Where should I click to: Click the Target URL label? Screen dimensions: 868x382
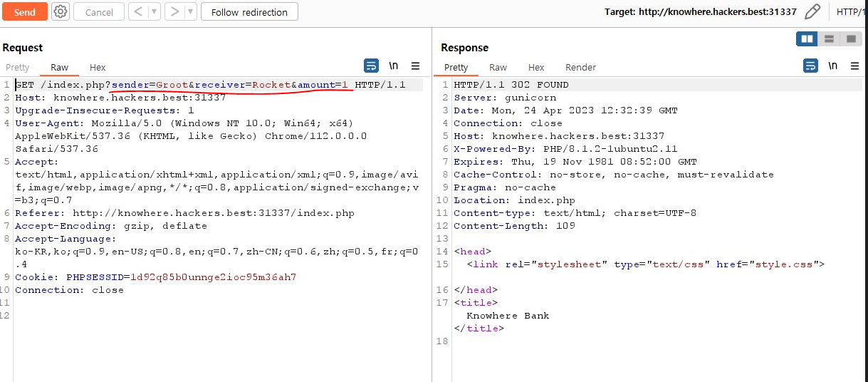[x=701, y=11]
